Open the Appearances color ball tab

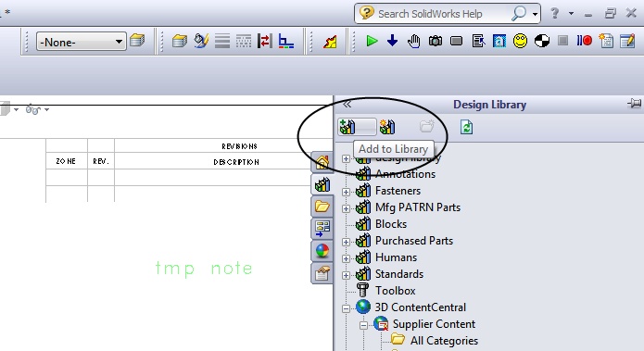[x=322, y=250]
